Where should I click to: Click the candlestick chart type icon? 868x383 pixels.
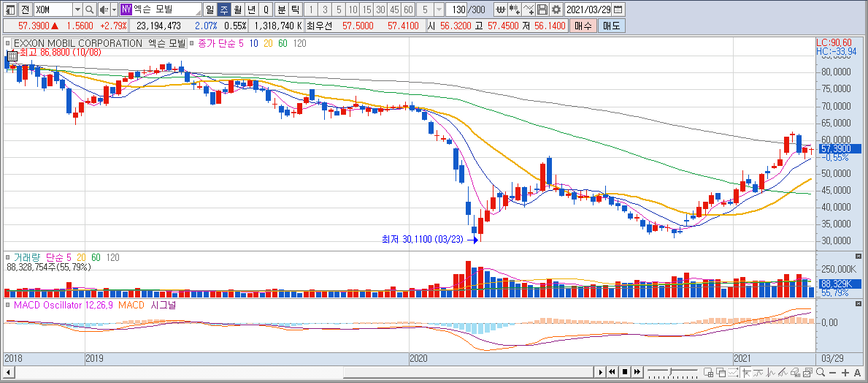click(x=514, y=10)
